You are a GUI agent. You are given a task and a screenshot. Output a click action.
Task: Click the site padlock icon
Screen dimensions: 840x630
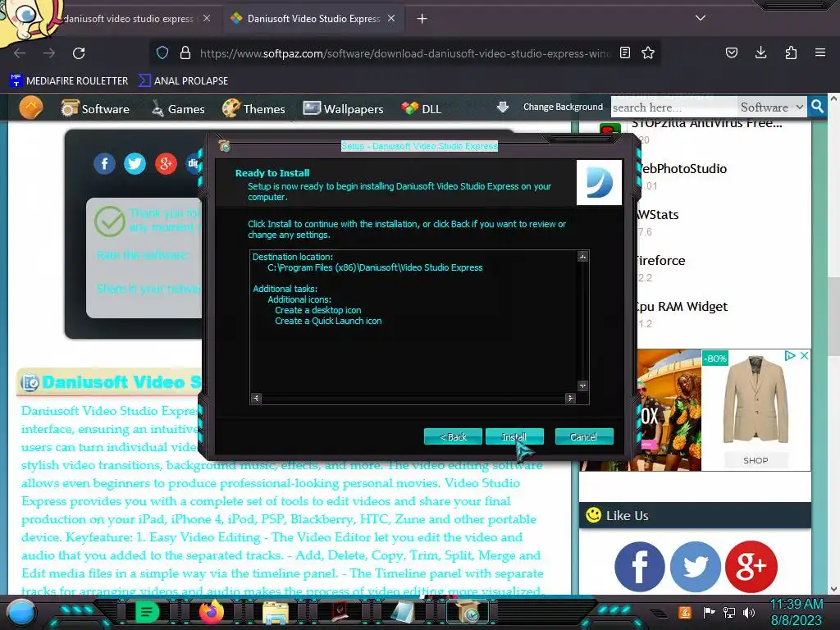tap(185, 52)
